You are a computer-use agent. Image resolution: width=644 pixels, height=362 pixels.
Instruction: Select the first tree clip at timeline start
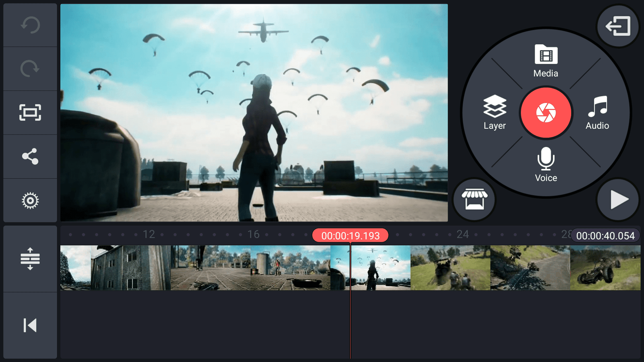pyautogui.click(x=76, y=268)
